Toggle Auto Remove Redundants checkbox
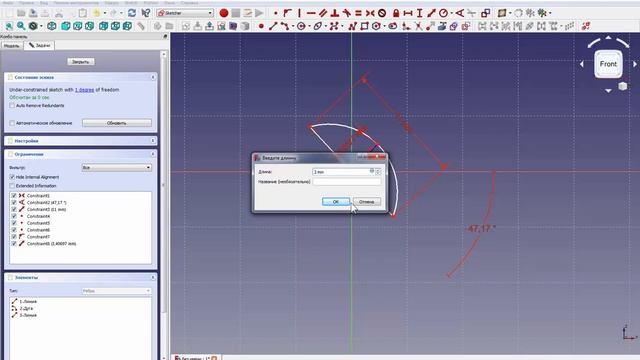 coord(12,106)
